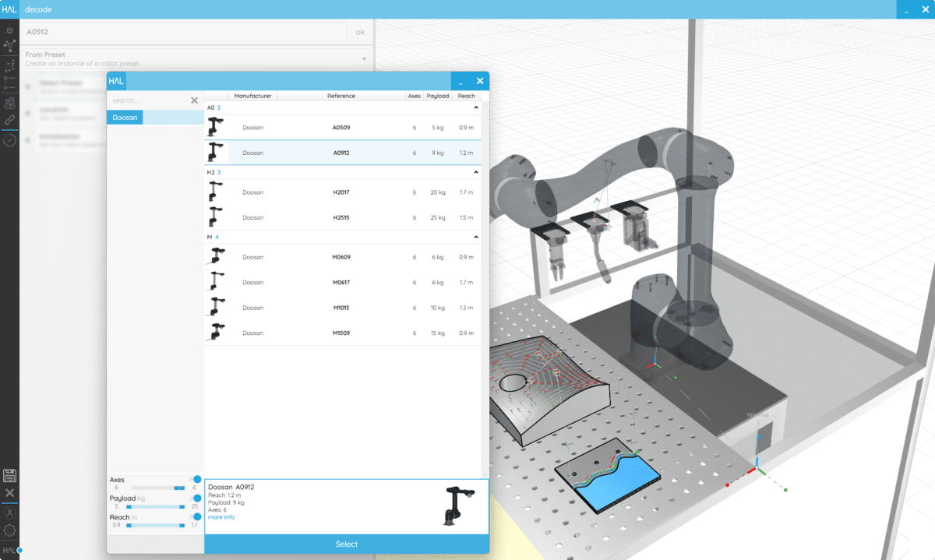Toggle the Payload filter switch
Image resolution: width=935 pixels, height=560 pixels.
[x=197, y=498]
